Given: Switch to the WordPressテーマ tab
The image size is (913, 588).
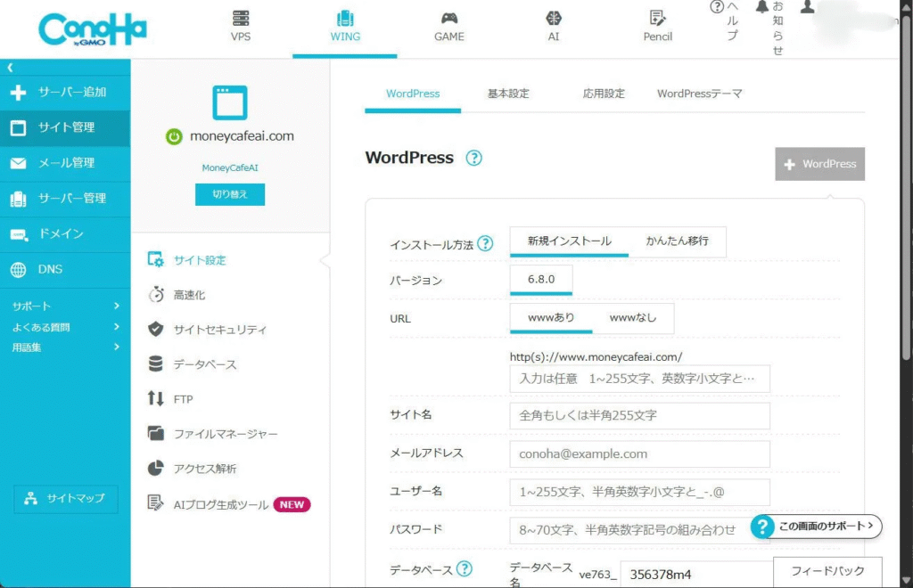Looking at the screenshot, I should 699,94.
